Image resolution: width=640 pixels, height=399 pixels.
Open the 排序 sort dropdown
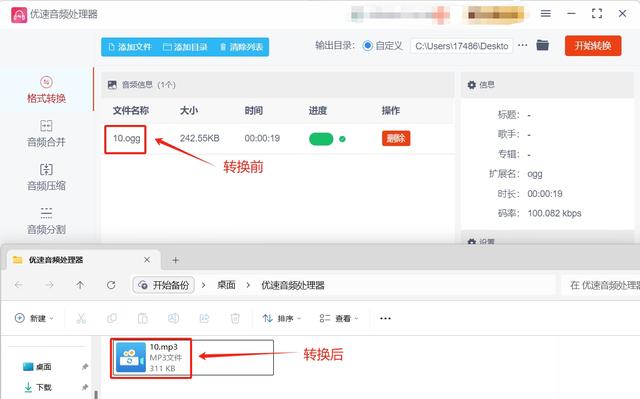(282, 318)
